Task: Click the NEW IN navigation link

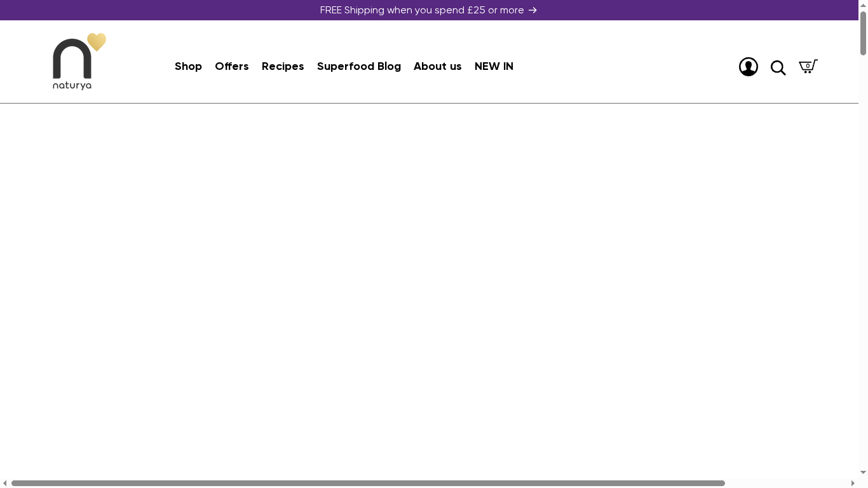Action: pyautogui.click(x=494, y=66)
